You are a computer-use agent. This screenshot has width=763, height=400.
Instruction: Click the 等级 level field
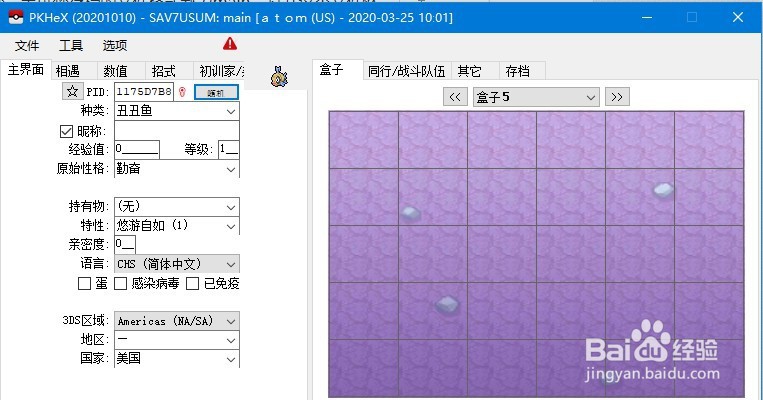click(x=229, y=149)
